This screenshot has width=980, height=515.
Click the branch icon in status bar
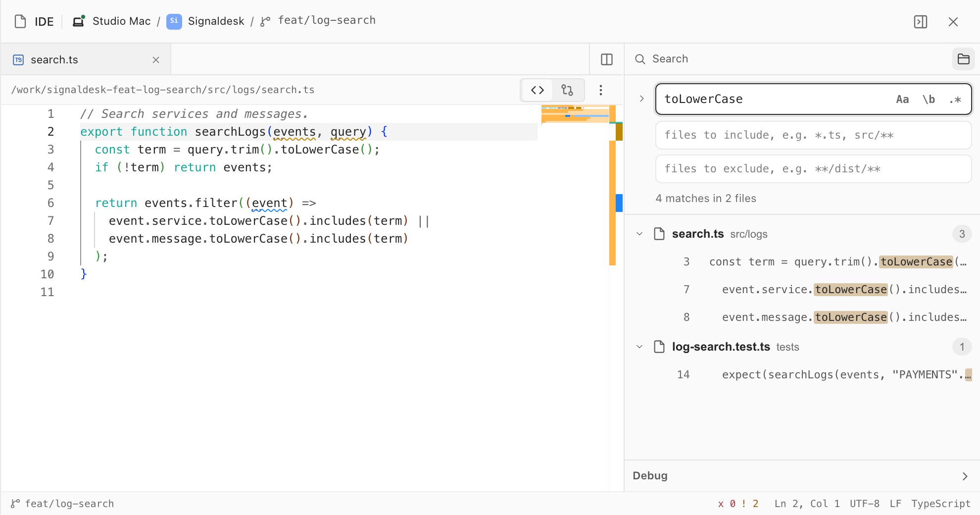click(x=15, y=504)
